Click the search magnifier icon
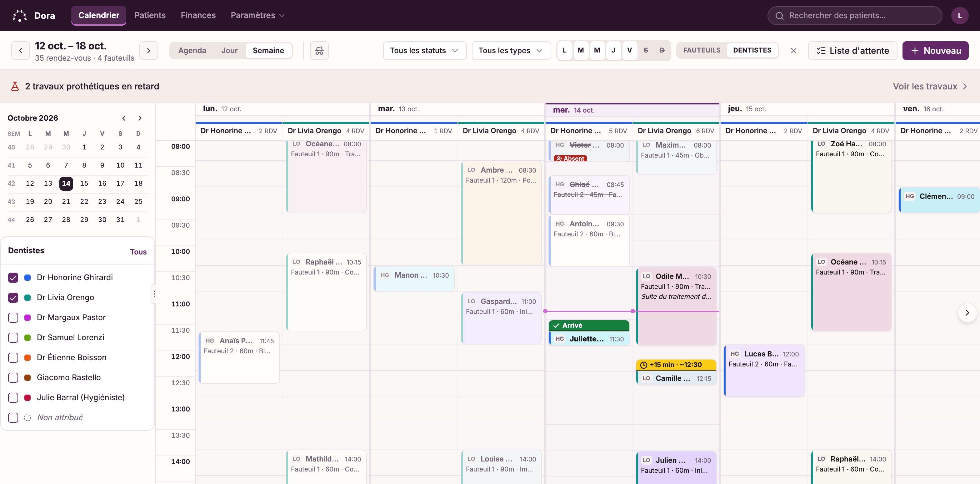Viewport: 980px width, 484px height. tap(779, 16)
